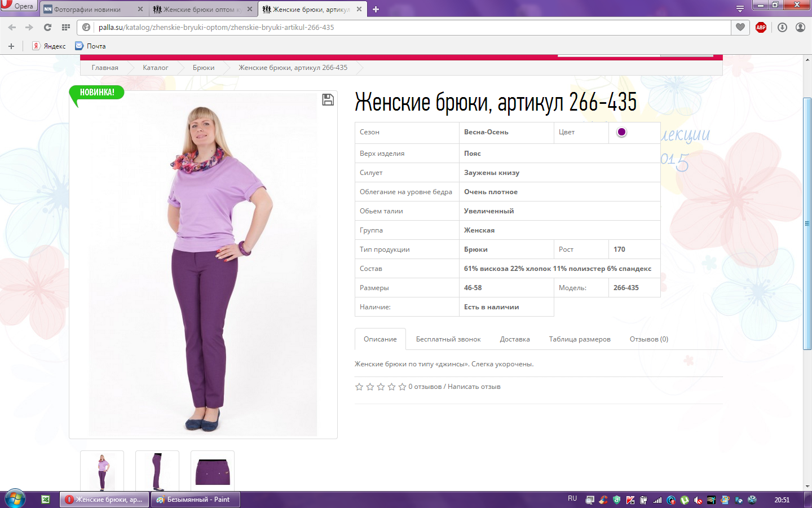The width and height of the screenshot is (812, 508).
Task: Click the page vertical scrollbar thumb
Action: (x=807, y=224)
